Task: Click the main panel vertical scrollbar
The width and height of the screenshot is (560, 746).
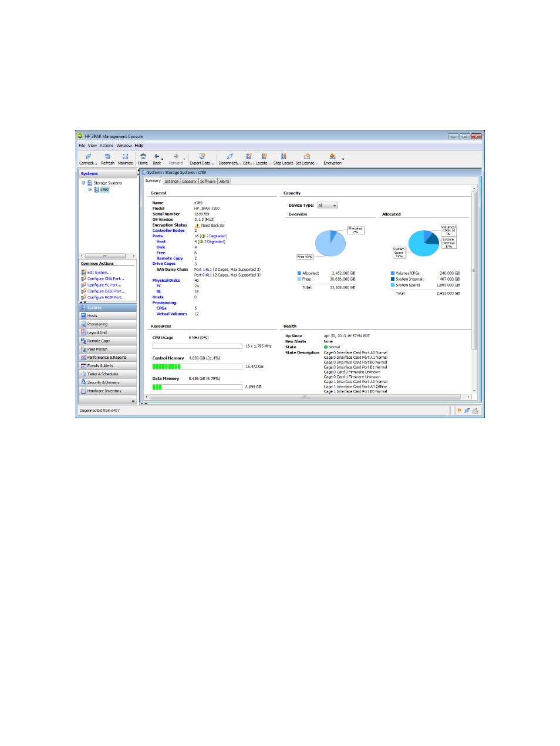Action: [x=474, y=270]
